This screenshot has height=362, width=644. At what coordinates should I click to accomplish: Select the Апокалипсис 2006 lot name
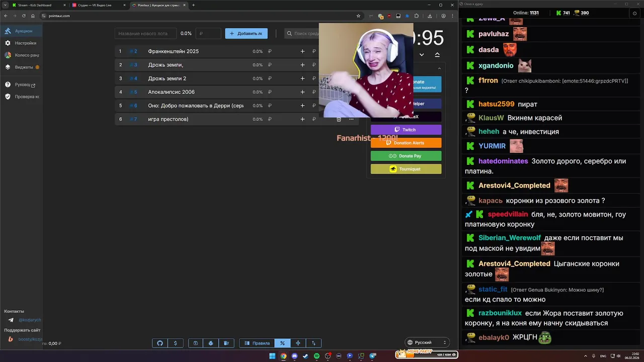tap(171, 92)
